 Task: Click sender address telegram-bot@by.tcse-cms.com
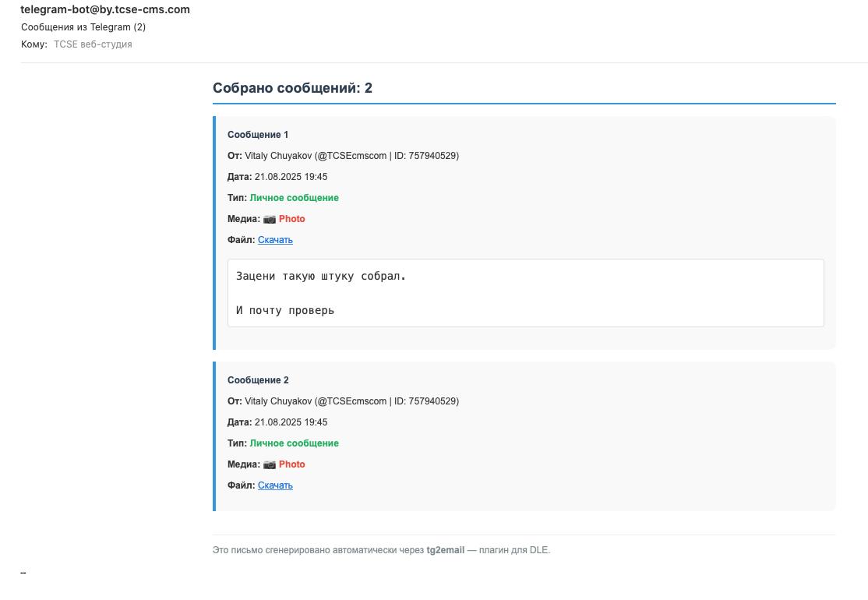pyautogui.click(x=105, y=9)
